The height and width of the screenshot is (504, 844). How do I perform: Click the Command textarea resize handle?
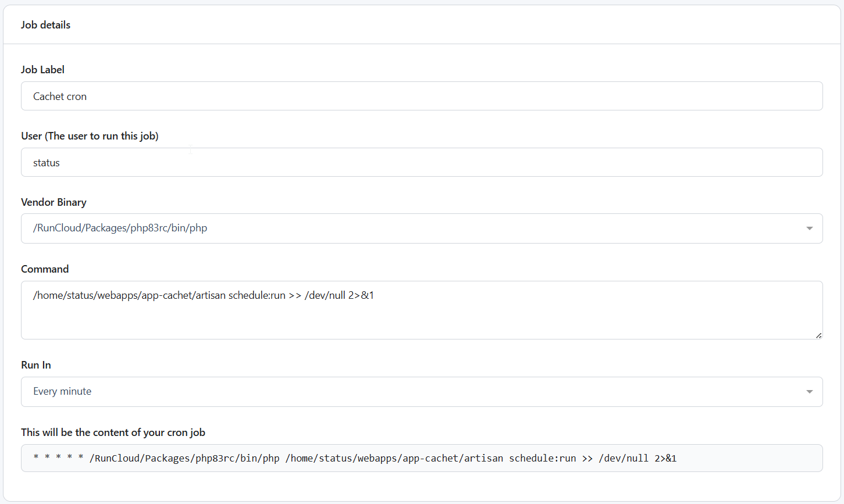(818, 335)
